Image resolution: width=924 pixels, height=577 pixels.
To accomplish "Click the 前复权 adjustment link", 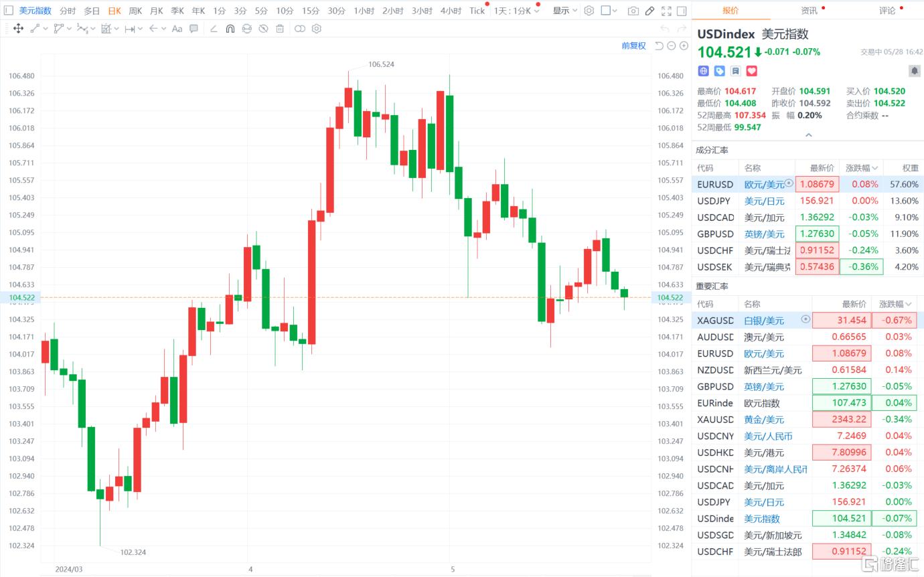I will 633,46.
